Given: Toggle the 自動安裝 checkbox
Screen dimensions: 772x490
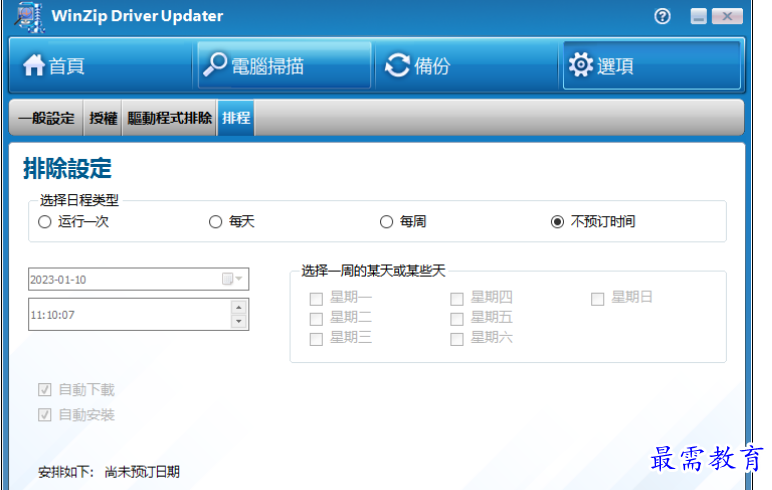Looking at the screenshot, I should 45,415.
